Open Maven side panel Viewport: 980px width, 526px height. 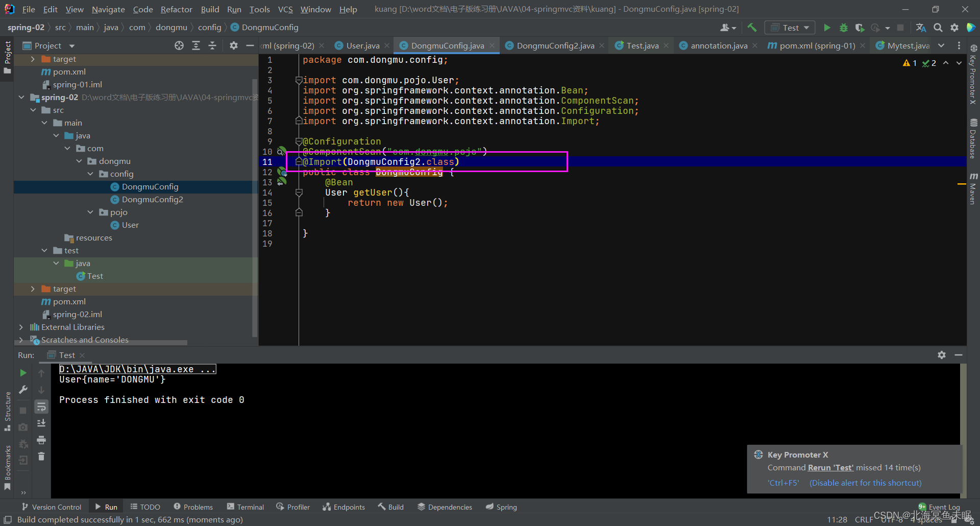click(973, 188)
